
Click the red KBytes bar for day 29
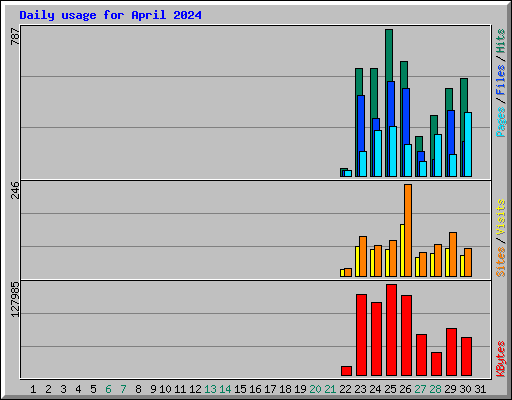451,352
